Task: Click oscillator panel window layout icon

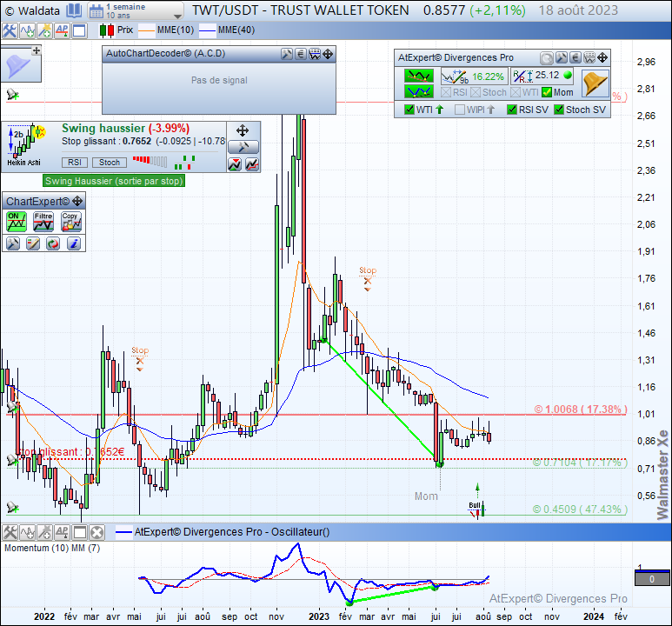Action: pos(79,532)
